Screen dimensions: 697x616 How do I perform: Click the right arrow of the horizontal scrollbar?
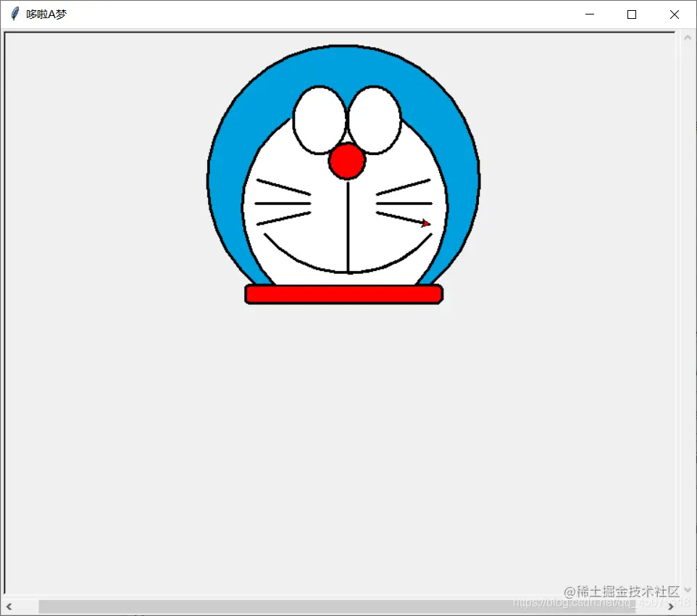pos(672,607)
